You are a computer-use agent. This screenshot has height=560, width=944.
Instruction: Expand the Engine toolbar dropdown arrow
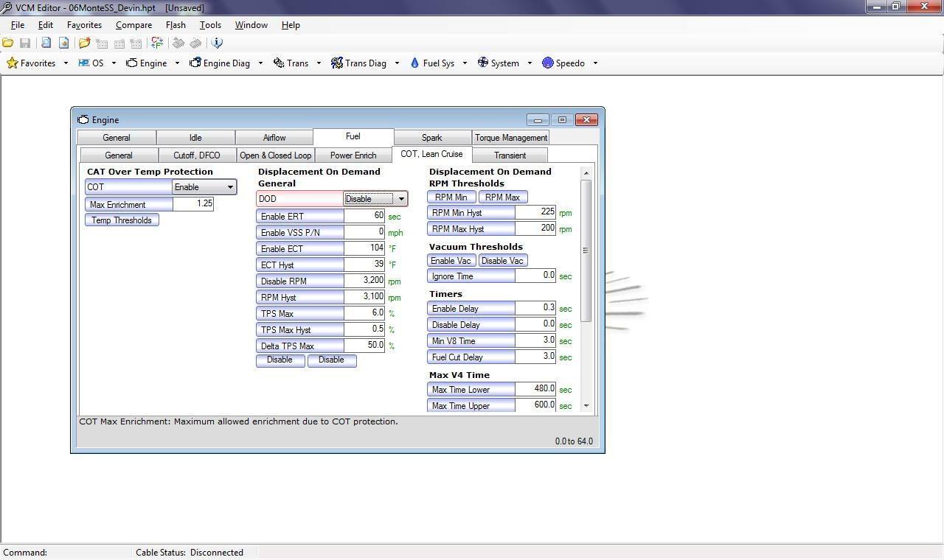tap(177, 63)
